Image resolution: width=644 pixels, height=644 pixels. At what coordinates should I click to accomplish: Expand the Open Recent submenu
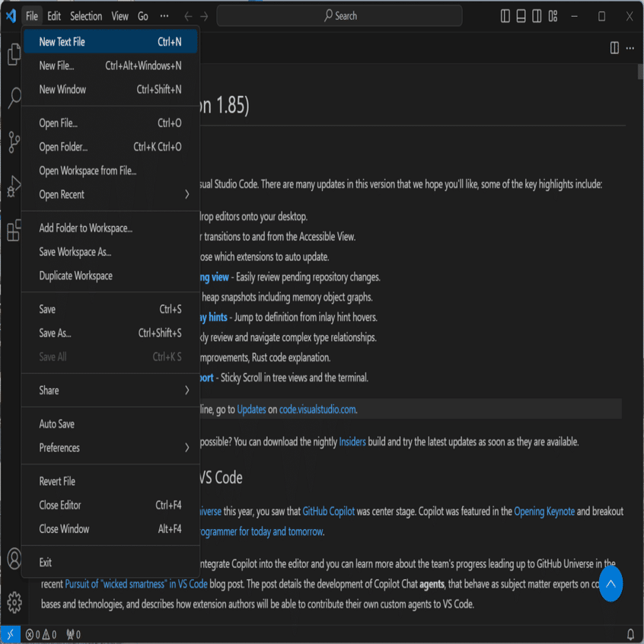110,194
